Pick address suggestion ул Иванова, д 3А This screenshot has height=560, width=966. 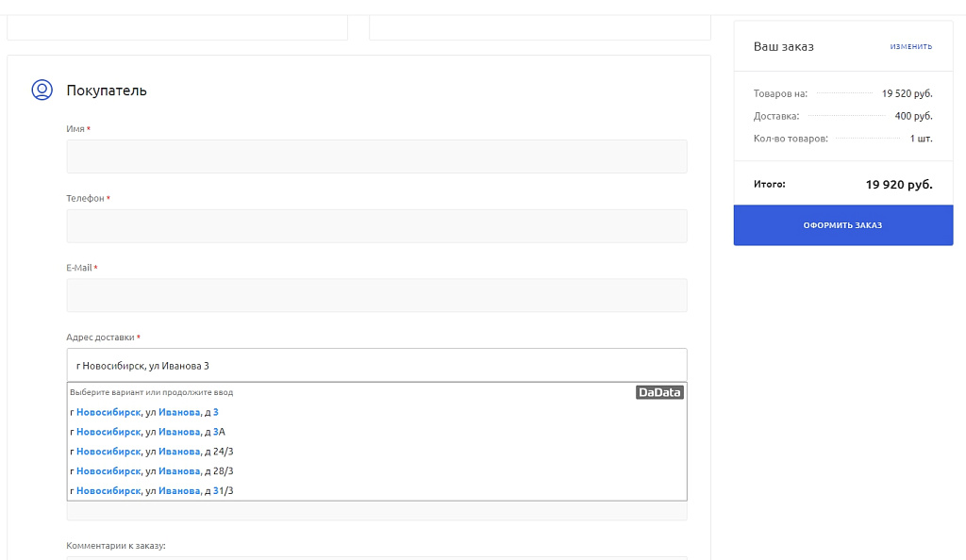tap(148, 432)
